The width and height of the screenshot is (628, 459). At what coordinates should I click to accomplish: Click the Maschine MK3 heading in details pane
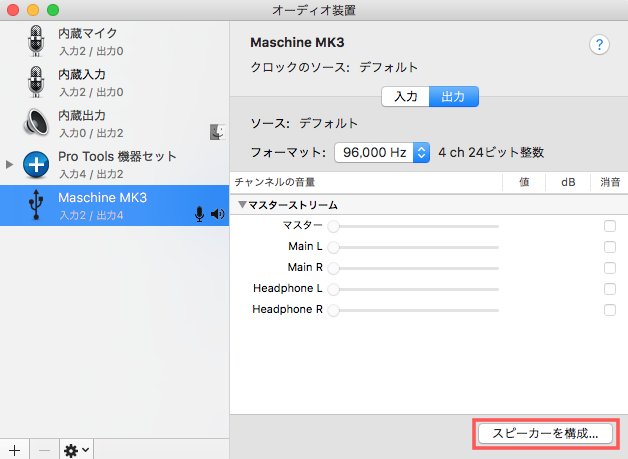click(297, 42)
